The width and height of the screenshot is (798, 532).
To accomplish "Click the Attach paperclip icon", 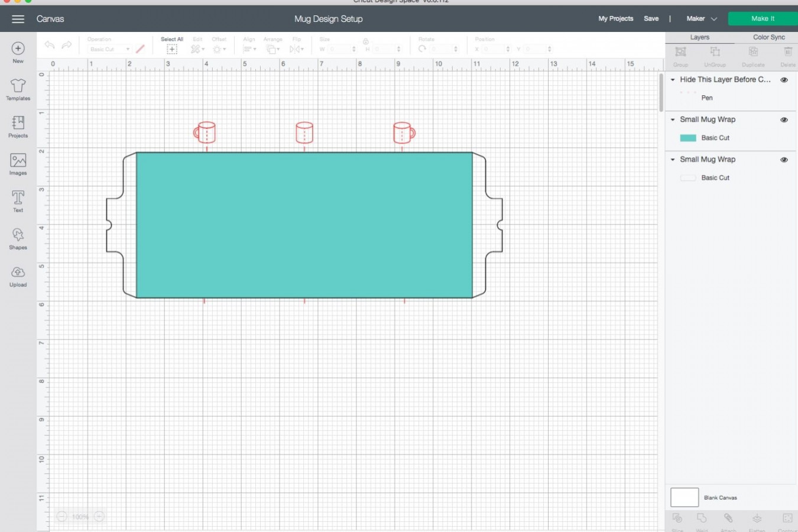I will click(728, 518).
